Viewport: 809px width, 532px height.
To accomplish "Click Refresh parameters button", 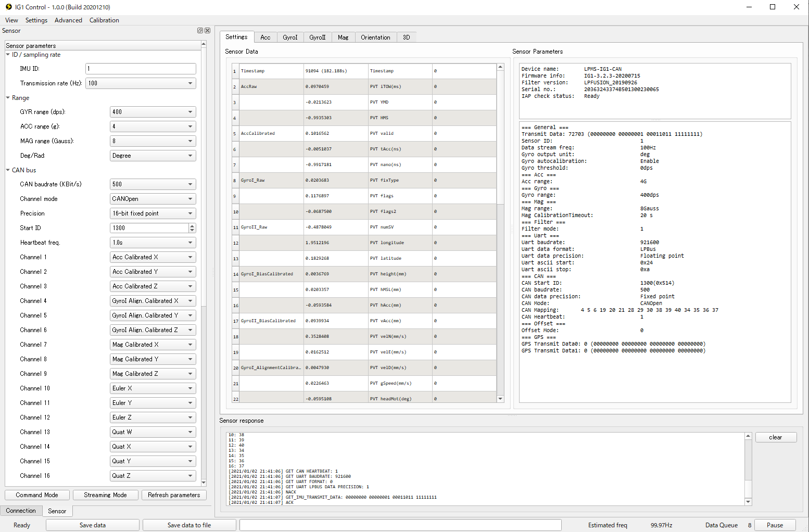I will point(174,495).
